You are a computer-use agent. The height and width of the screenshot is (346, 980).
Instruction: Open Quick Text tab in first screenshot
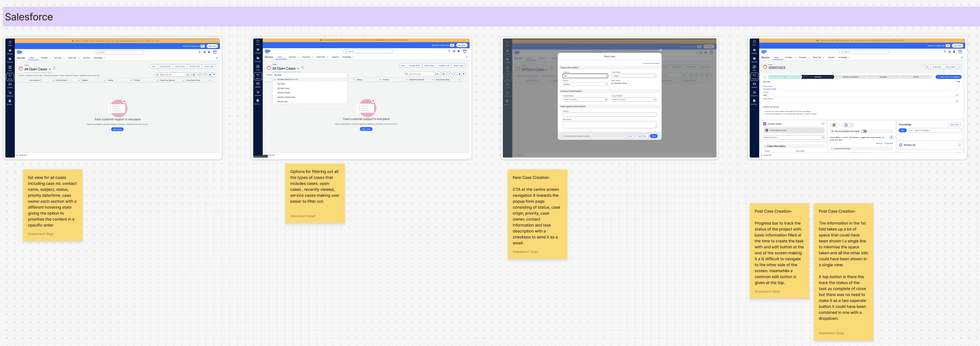72,58
